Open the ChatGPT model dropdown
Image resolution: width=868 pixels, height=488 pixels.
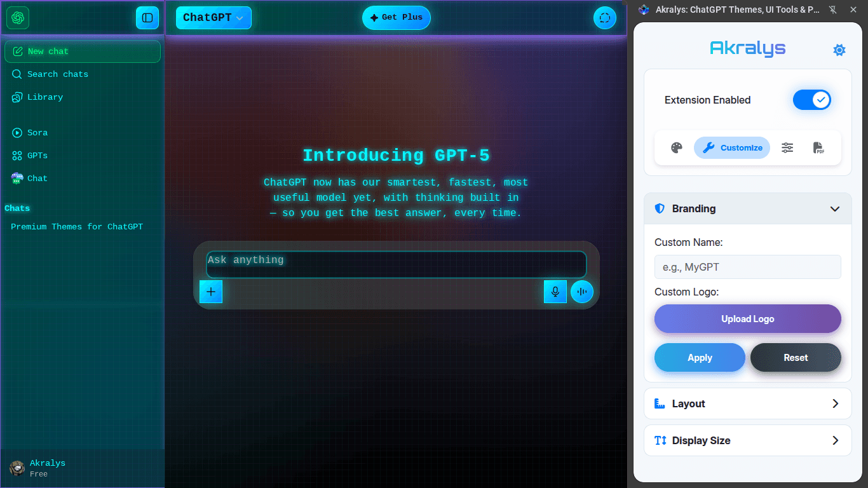tap(214, 18)
